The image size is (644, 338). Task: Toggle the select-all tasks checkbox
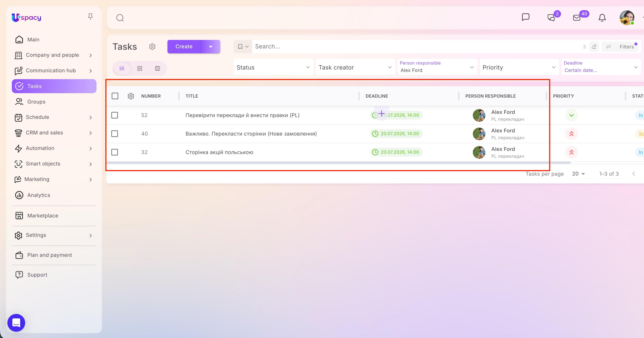click(x=115, y=96)
